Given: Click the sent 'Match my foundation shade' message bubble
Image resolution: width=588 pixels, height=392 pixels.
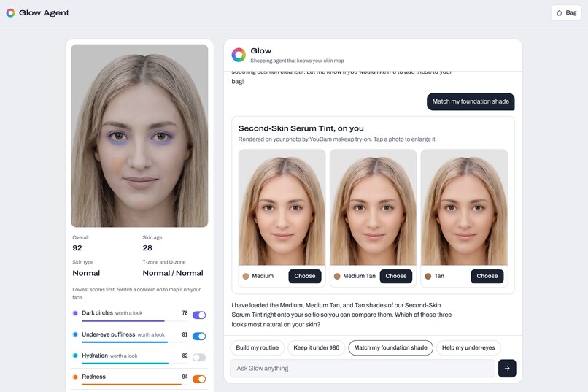Looking at the screenshot, I should pyautogui.click(x=471, y=101).
